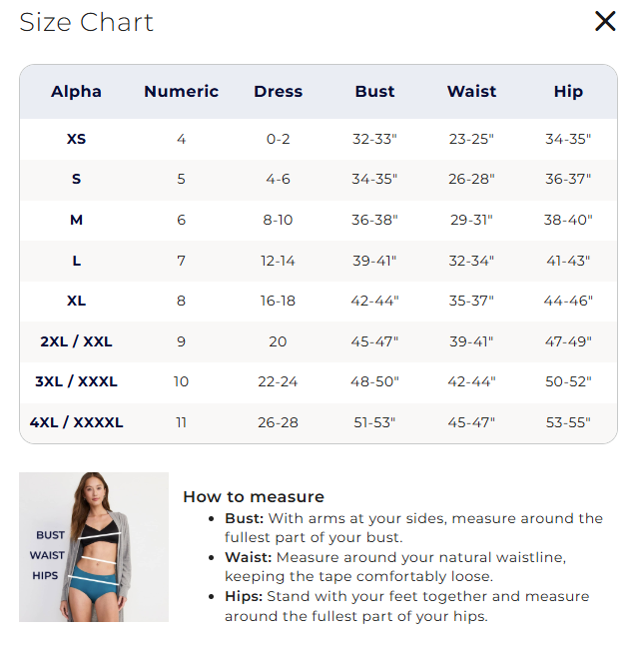This screenshot has width=644, height=645.
Task: Click the 53-55" hip measurement cell
Action: point(568,422)
